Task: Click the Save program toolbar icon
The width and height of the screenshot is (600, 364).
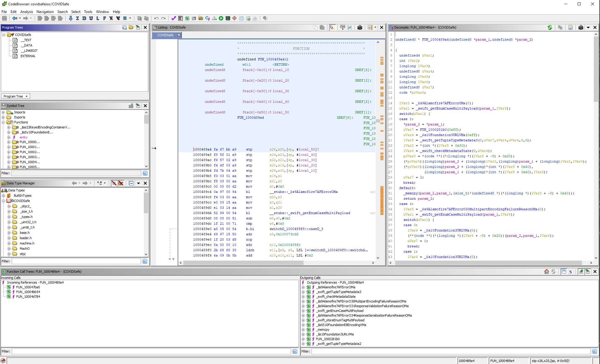Action: (x=4, y=18)
